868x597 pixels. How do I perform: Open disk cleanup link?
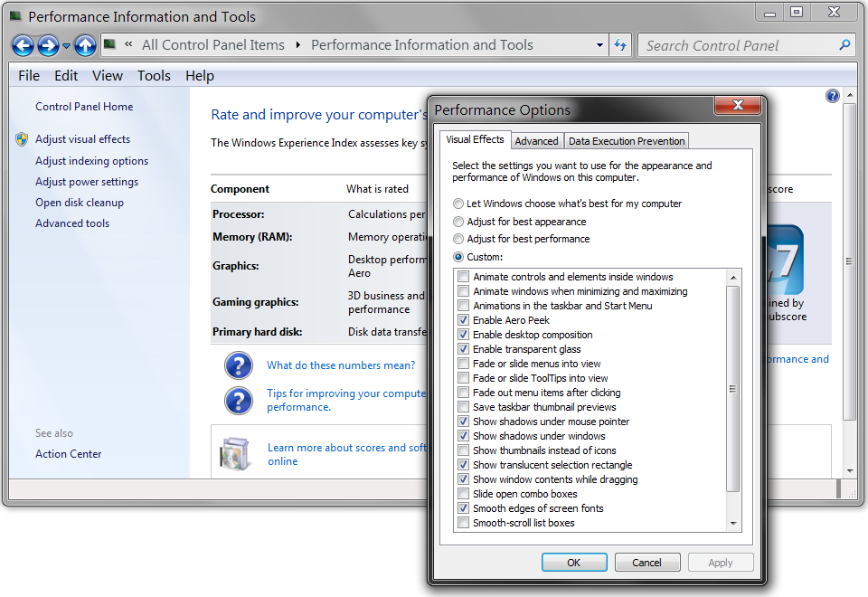click(80, 202)
